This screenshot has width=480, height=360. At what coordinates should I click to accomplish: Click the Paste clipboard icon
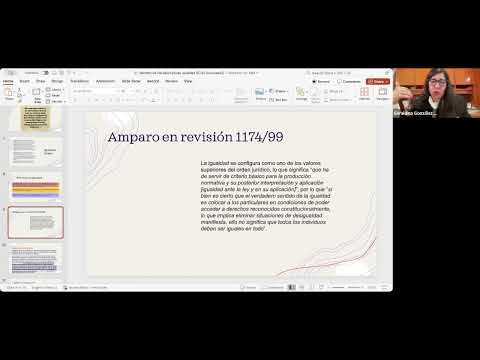[9, 93]
